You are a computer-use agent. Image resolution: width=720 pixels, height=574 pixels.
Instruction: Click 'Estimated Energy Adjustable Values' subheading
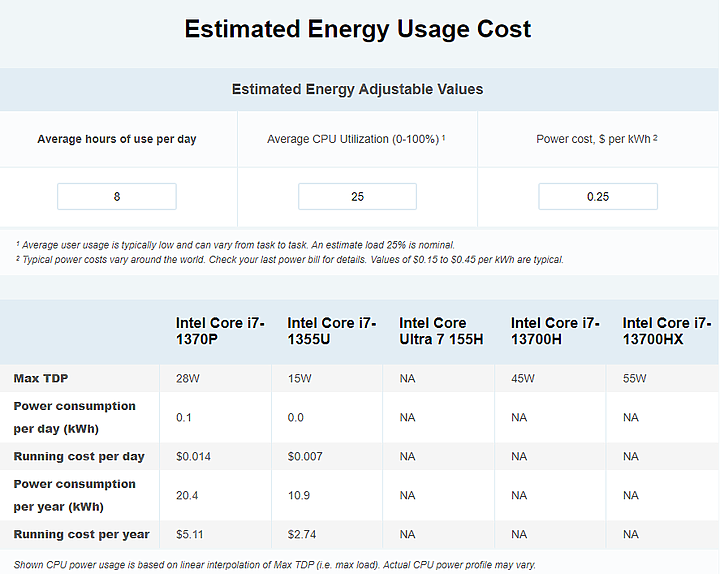pos(357,89)
